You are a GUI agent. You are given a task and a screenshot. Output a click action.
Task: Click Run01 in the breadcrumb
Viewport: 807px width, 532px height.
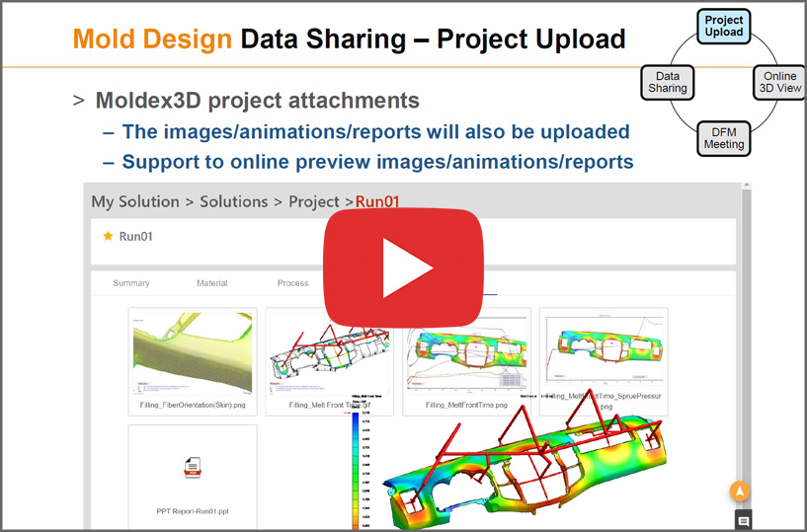[377, 201]
